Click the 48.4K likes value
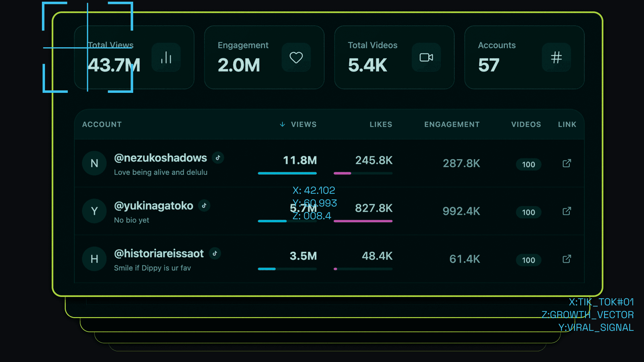Image resolution: width=644 pixels, height=362 pixels. pos(377,256)
